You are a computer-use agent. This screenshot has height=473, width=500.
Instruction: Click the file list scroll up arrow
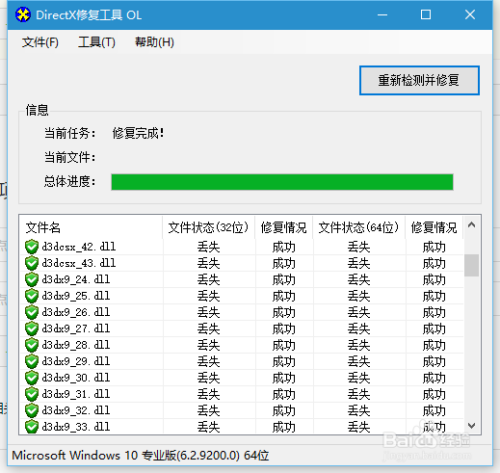(x=471, y=225)
